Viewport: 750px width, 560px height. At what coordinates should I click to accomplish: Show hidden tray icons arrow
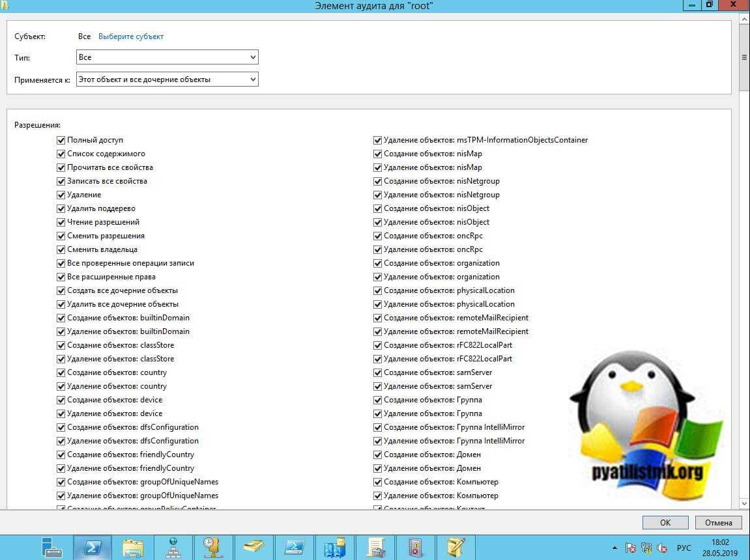click(614, 548)
